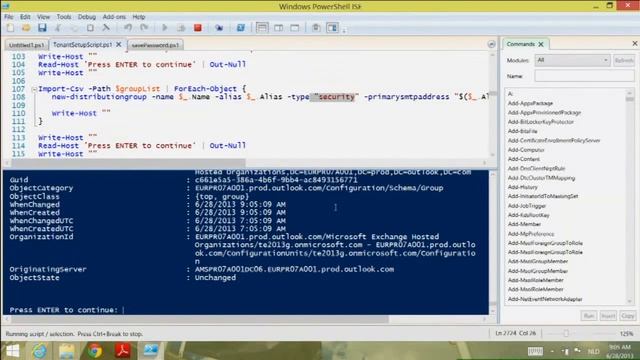
Task: Click the Cut scissors icon
Action: [58, 28]
